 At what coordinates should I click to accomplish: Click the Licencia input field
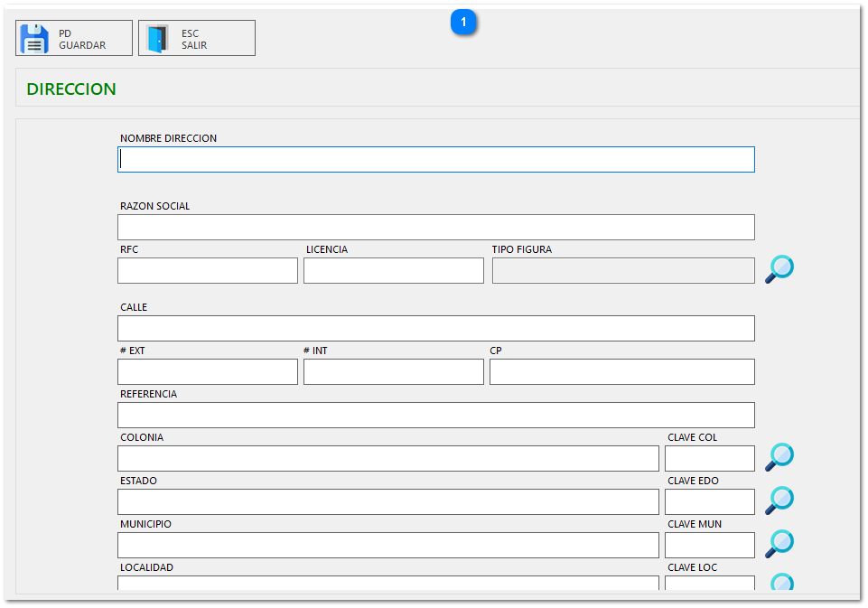pyautogui.click(x=394, y=271)
